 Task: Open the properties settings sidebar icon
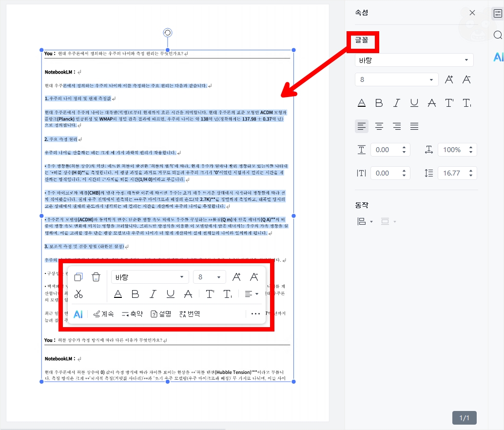498,14
